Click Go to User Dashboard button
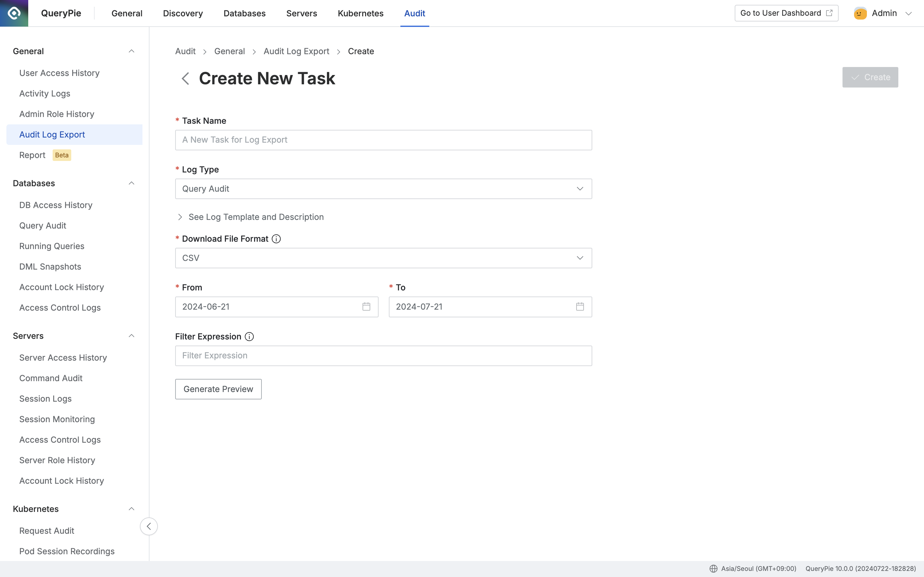Viewport: 924px width, 577px height. click(x=787, y=13)
